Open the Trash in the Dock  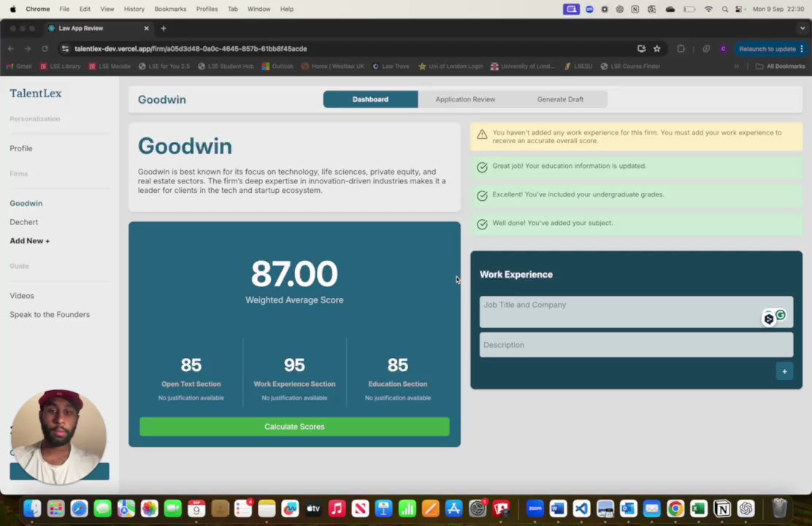pyautogui.click(x=779, y=508)
